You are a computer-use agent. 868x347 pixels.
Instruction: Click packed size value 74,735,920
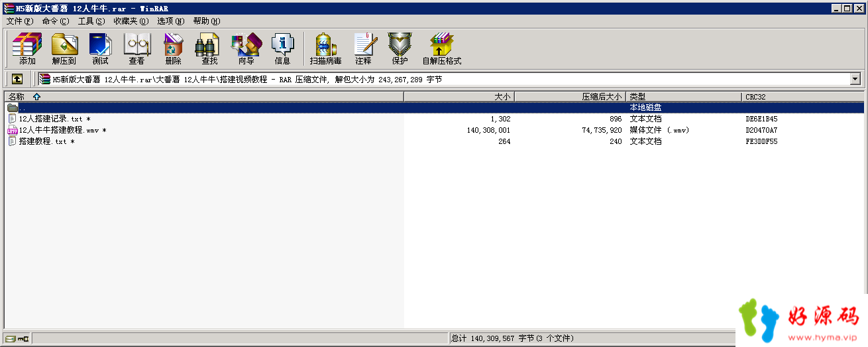click(x=602, y=130)
